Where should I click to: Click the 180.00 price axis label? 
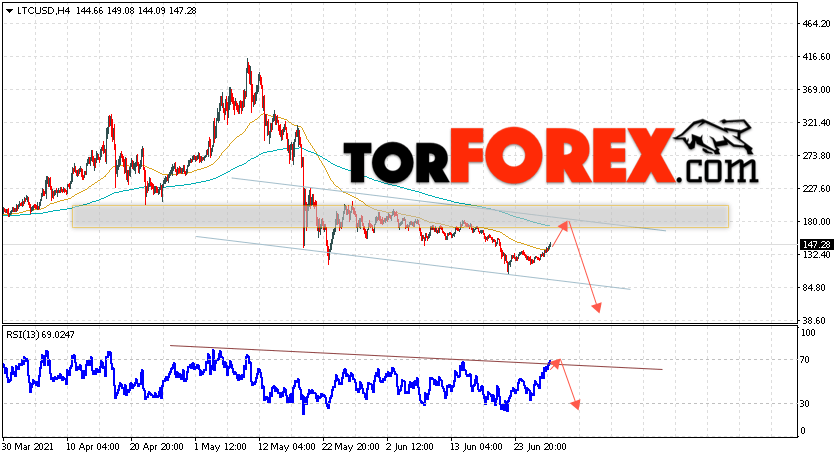817,222
